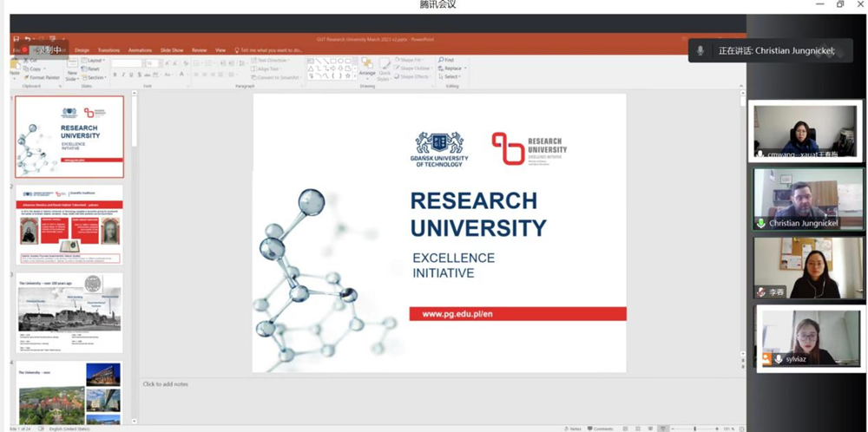
Task: Switch to Normal view in status bar
Action: (x=625, y=429)
